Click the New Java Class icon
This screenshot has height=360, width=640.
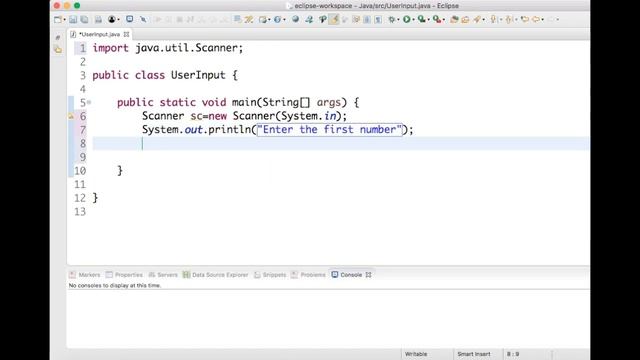pos(277,19)
